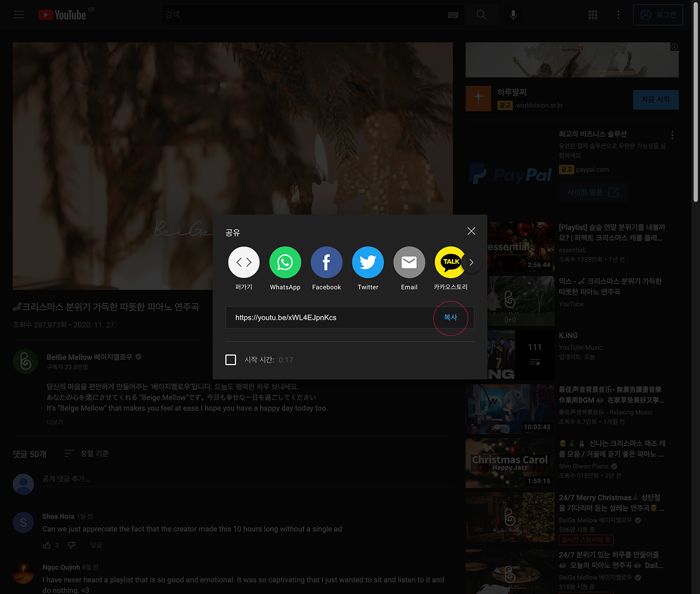This screenshot has width=700, height=594.
Task: Open three-dot menu on PayPal ad
Action: 672,135
